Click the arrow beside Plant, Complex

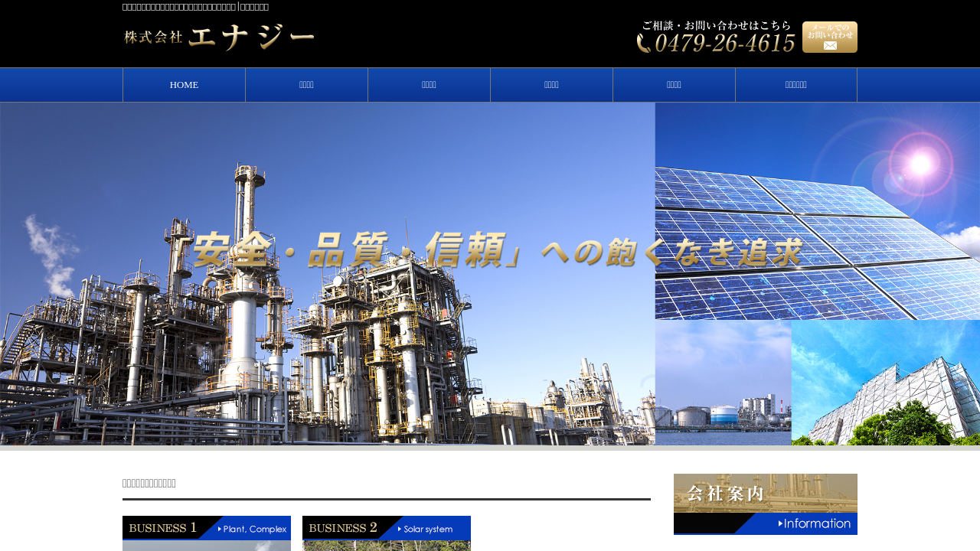click(220, 529)
